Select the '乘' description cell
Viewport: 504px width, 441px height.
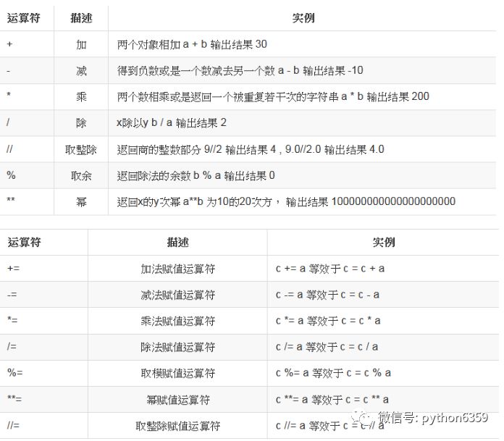(81, 97)
